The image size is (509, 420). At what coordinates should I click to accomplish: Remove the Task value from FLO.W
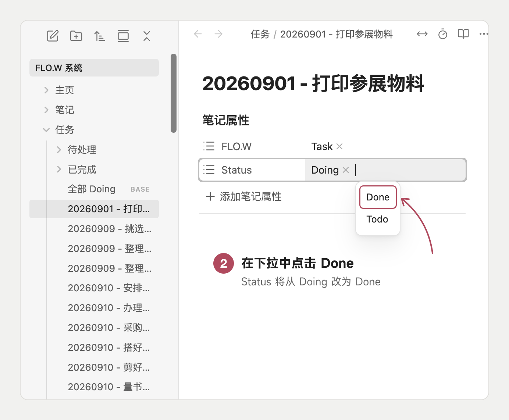coord(339,146)
